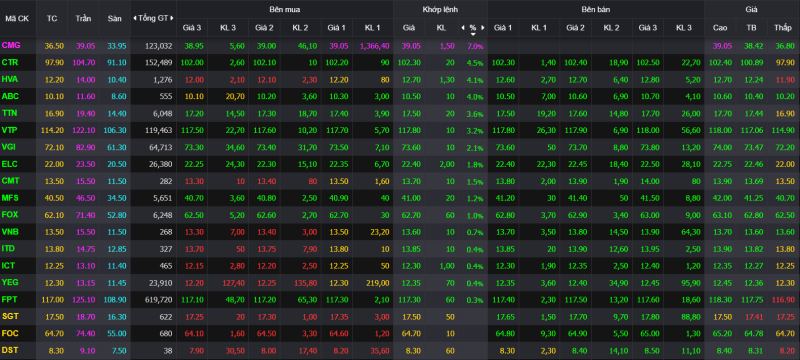The height and width of the screenshot is (360, 800).
Task: Click the left arrow beside % column
Action: pyautogui.click(x=463, y=28)
